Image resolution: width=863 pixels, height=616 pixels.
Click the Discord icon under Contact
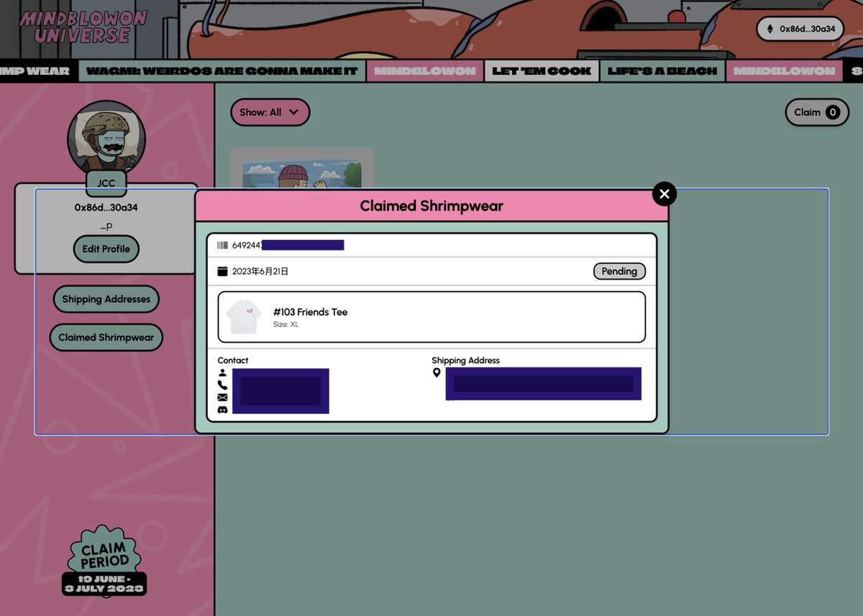[x=222, y=409]
